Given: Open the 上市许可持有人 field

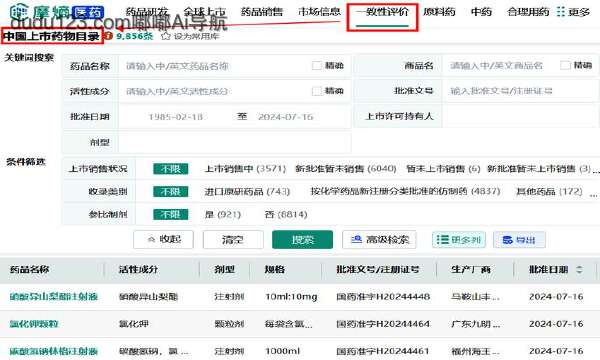Looking at the screenshot, I should (x=520, y=116).
